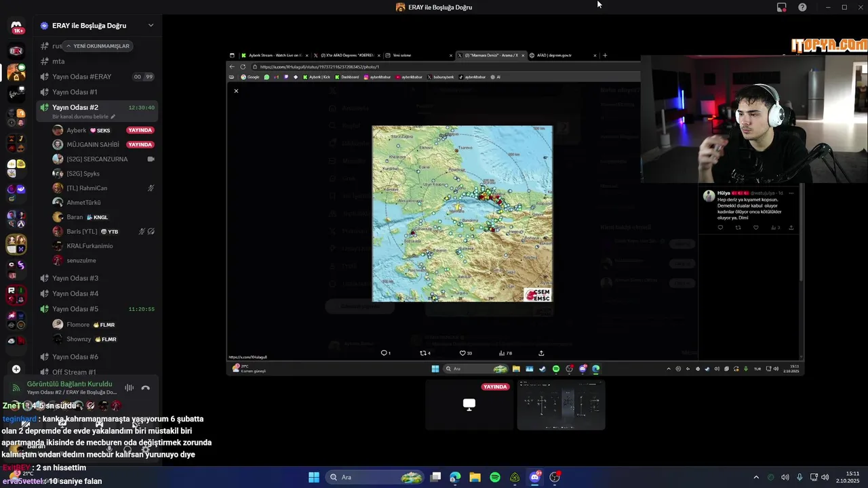This screenshot has height=488, width=868.
Task: Click the Add a Server plus icon
Action: coord(16,369)
